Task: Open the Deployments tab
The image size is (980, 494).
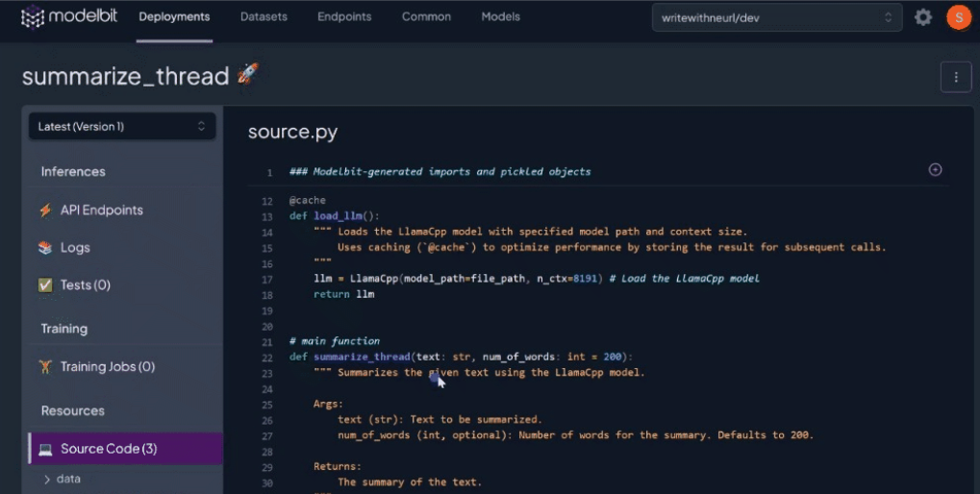Action: tap(174, 17)
